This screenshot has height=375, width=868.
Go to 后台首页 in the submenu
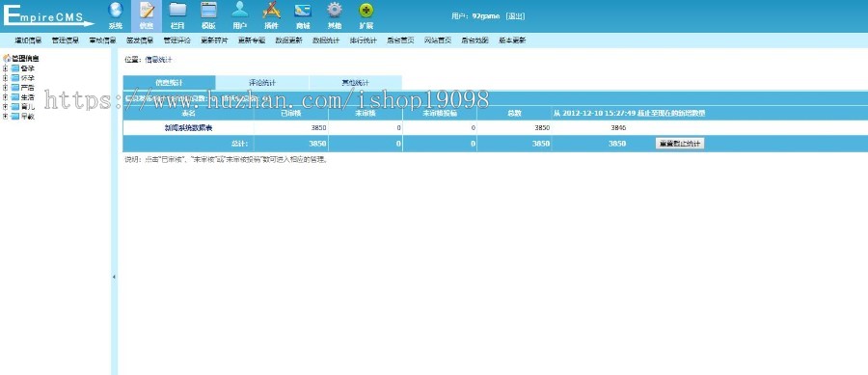coord(401,40)
